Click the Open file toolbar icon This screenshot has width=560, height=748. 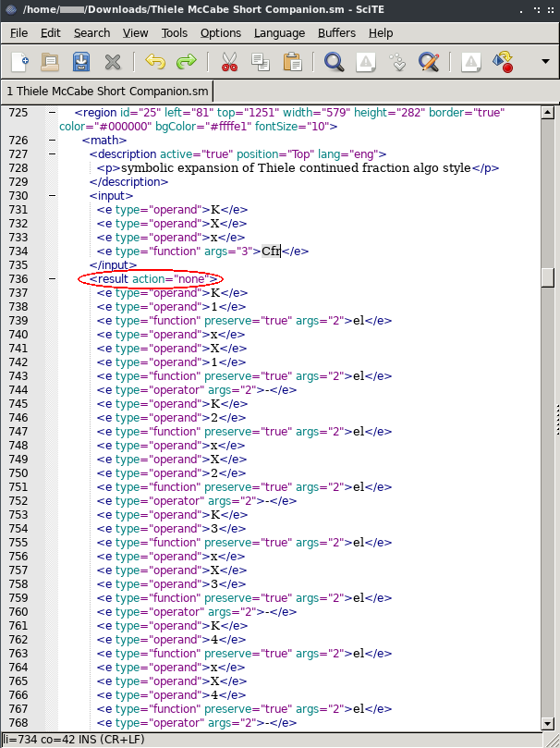click(x=51, y=62)
